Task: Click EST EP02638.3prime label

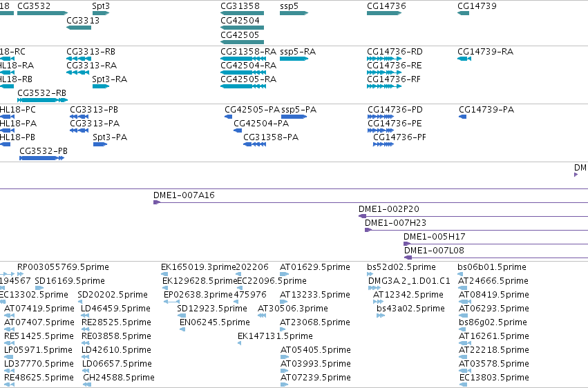Action: pyautogui.click(x=198, y=295)
